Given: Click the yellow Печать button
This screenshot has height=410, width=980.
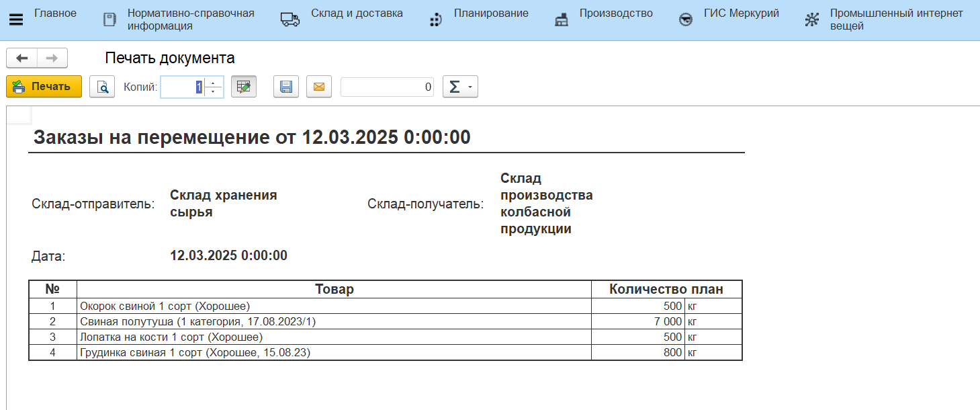Looking at the screenshot, I should point(44,87).
